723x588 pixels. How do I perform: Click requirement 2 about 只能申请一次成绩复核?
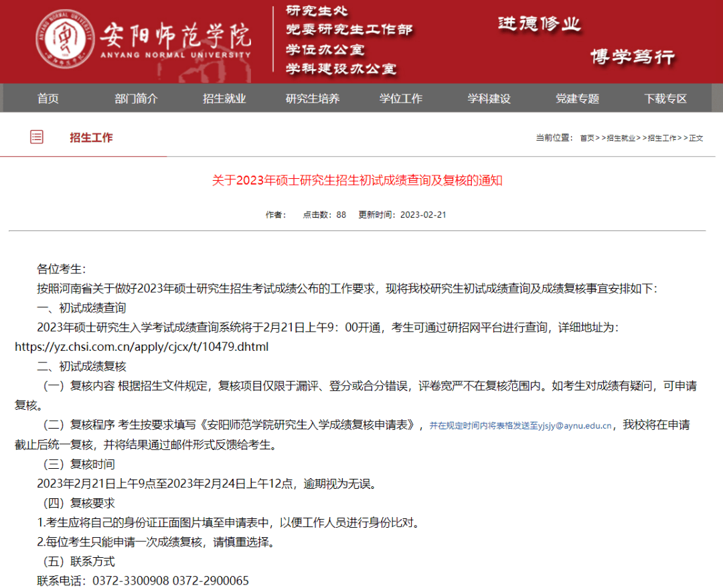coord(157,542)
